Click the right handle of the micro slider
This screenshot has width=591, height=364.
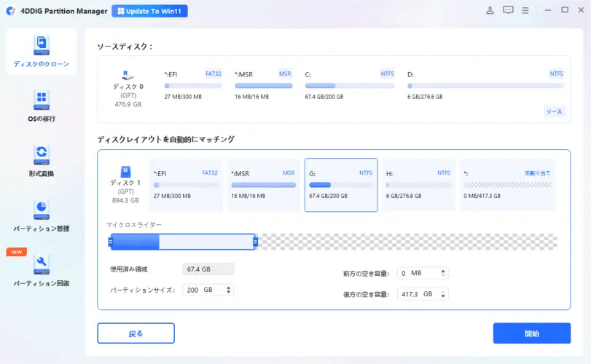(x=255, y=242)
